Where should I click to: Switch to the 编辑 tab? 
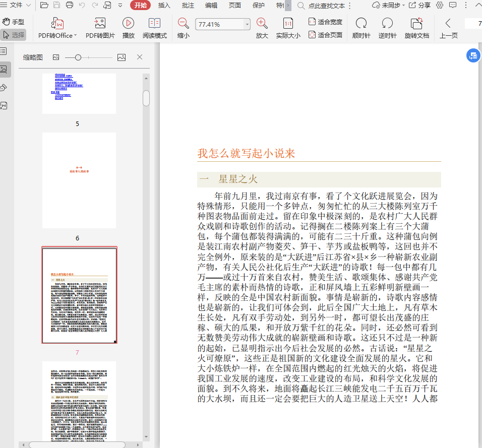(211, 5)
